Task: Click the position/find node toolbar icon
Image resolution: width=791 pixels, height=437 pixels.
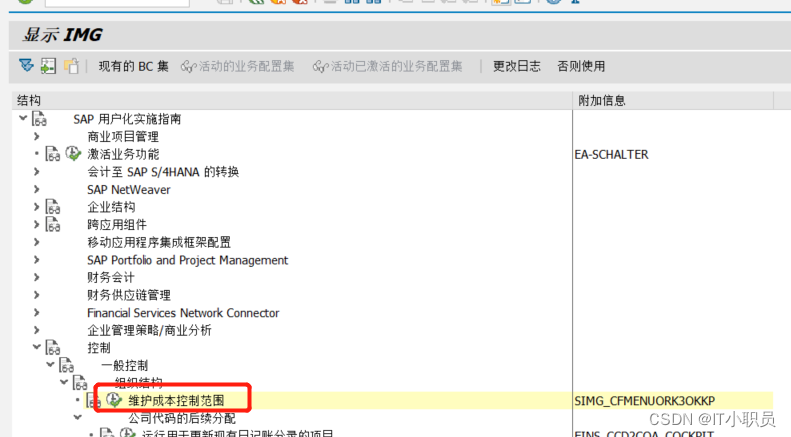Action: pyautogui.click(x=48, y=66)
